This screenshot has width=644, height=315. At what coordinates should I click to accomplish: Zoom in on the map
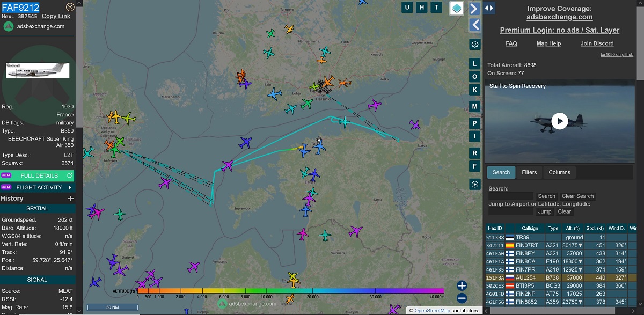click(462, 285)
